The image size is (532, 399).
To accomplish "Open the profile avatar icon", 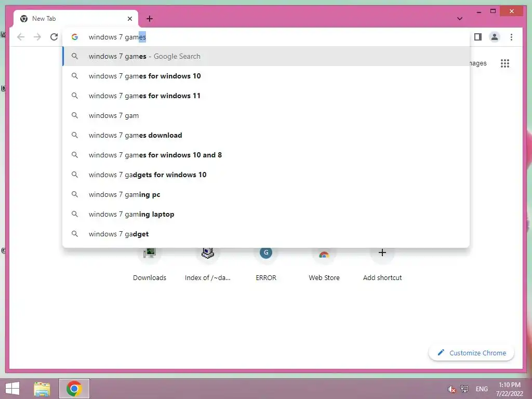I will coord(495,37).
